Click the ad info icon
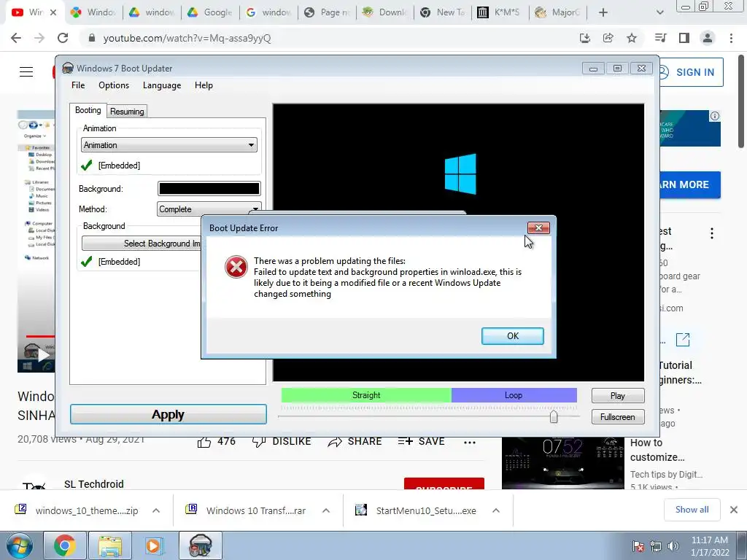 click(715, 116)
